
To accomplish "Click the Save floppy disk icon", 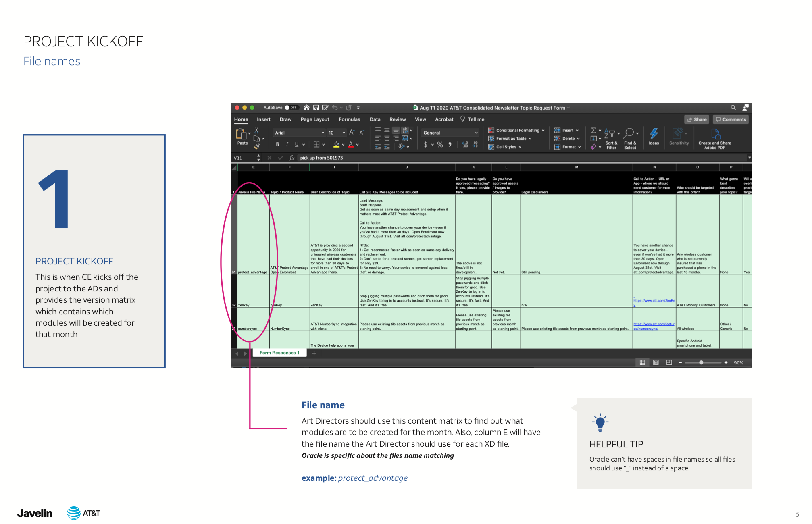I will (316, 108).
